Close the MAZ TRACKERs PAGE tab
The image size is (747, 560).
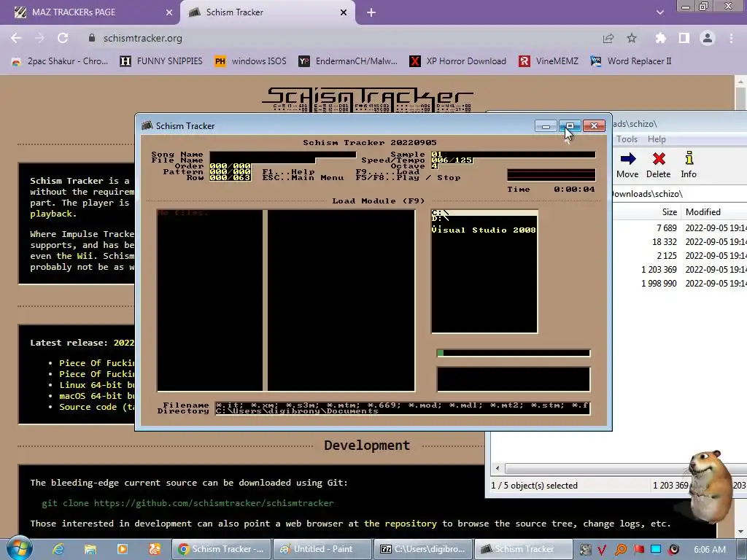pos(169,12)
